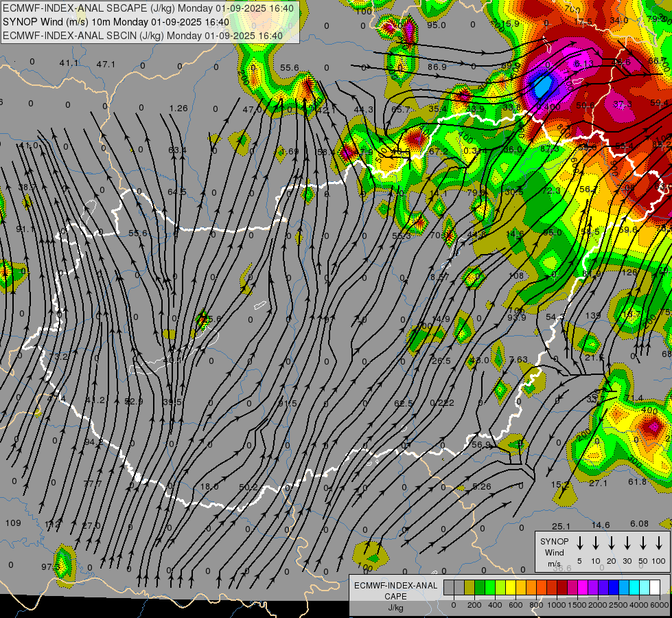Click the 'SYNOP Wind m/s' legend title

point(554,552)
